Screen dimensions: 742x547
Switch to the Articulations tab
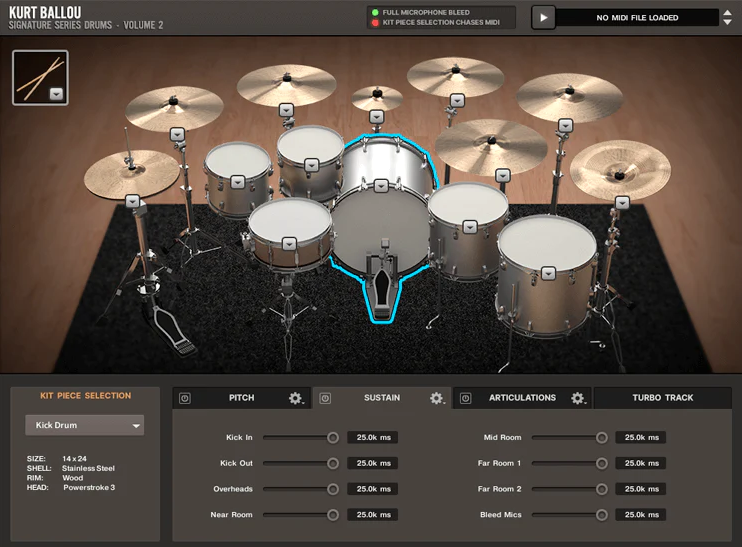click(522, 398)
